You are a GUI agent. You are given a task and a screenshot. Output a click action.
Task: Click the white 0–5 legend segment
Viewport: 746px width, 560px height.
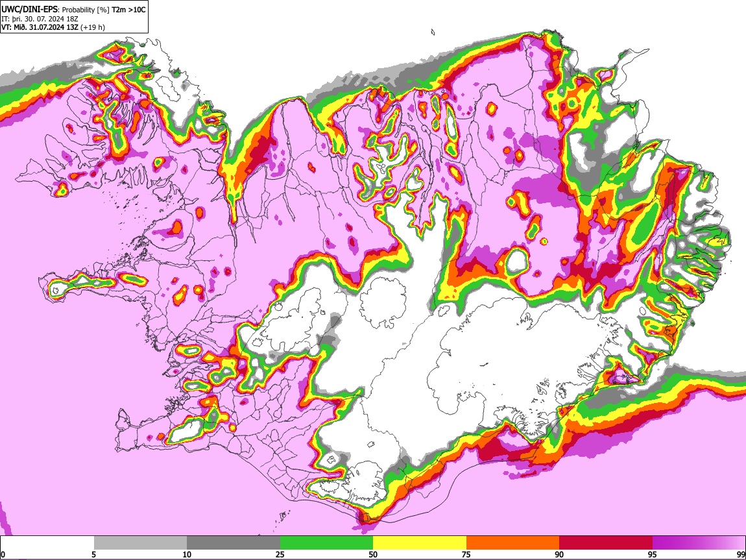(x=47, y=543)
